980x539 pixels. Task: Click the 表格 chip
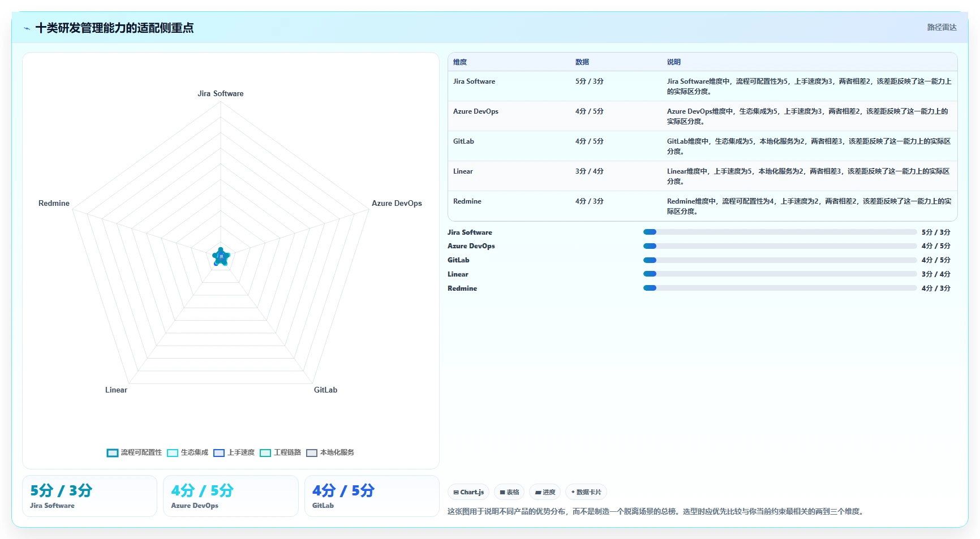click(x=509, y=492)
